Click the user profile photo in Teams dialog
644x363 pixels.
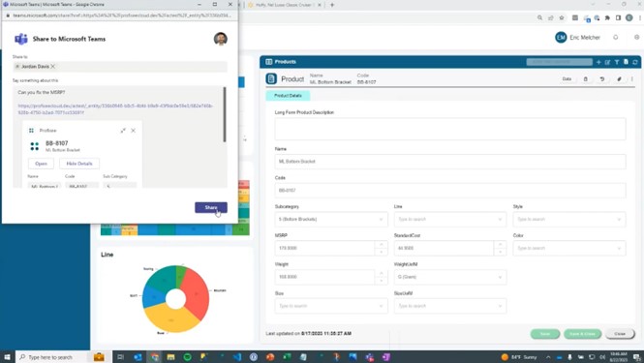(x=221, y=39)
